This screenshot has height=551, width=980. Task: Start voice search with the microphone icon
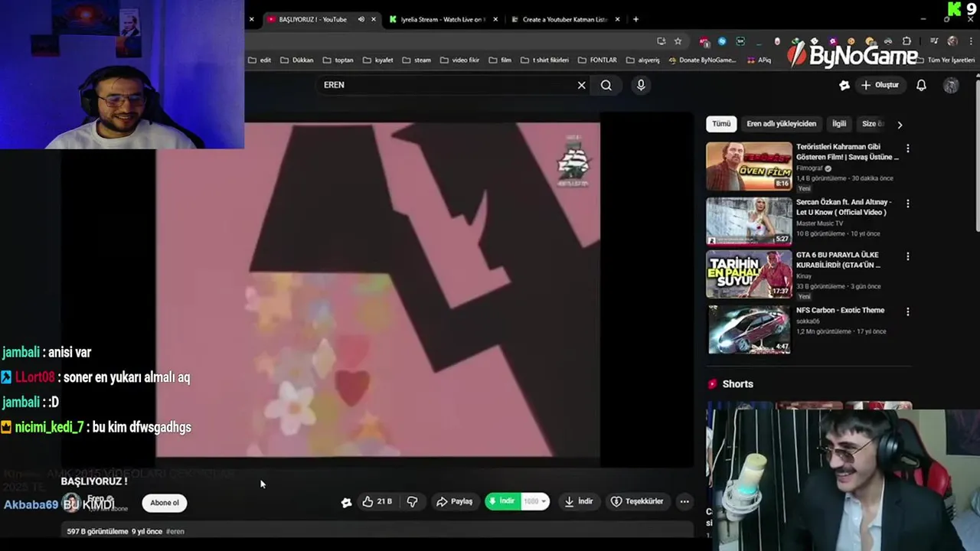coord(641,85)
